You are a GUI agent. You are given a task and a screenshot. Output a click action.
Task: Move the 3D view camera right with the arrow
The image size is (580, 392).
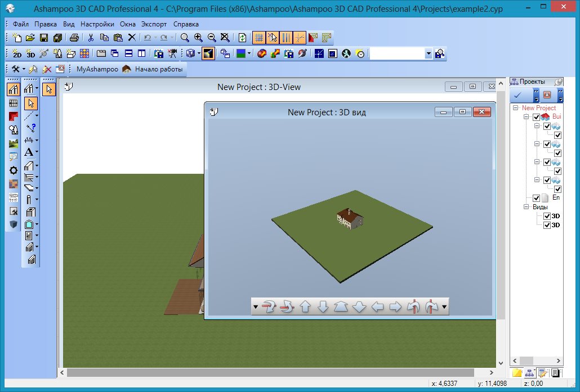(x=395, y=307)
